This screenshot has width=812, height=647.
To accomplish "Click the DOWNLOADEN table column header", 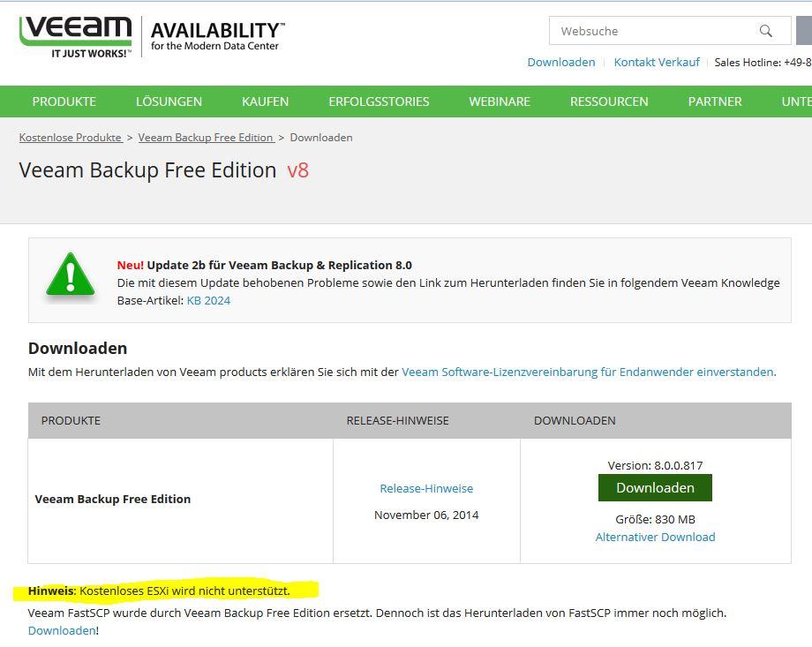I will pos(575,421).
